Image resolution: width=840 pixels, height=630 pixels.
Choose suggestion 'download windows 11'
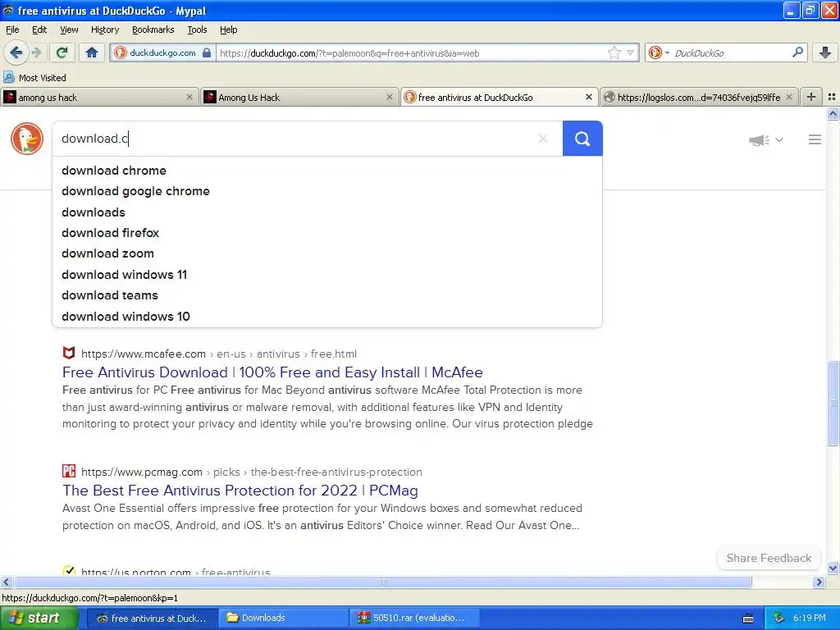click(x=327, y=274)
